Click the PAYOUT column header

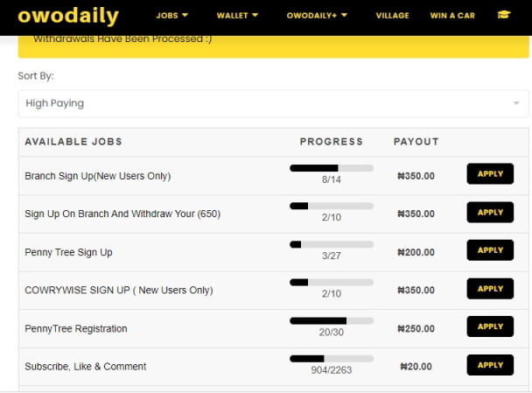pos(416,142)
